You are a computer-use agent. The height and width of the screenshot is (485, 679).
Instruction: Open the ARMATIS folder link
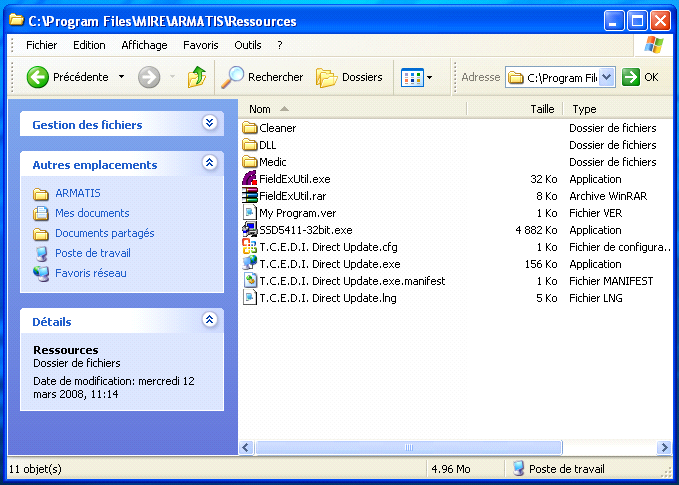point(78,193)
